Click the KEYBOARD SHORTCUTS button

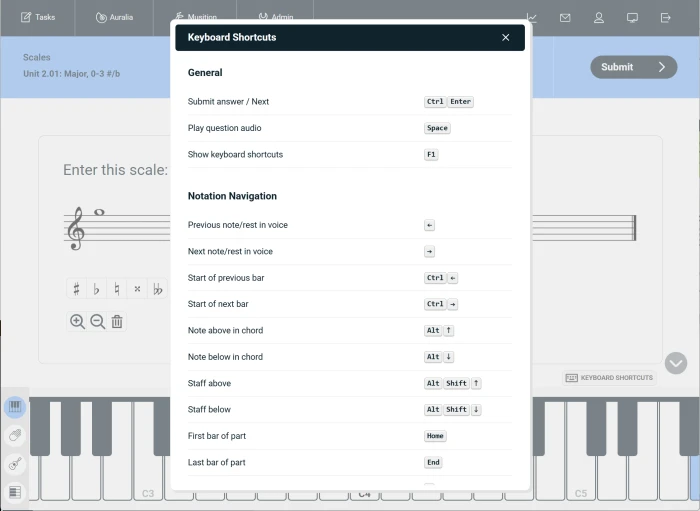(609, 378)
